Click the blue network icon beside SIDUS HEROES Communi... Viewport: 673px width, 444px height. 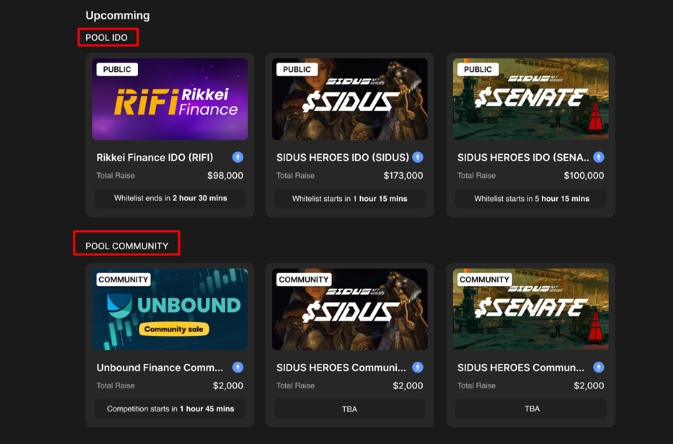click(x=418, y=367)
